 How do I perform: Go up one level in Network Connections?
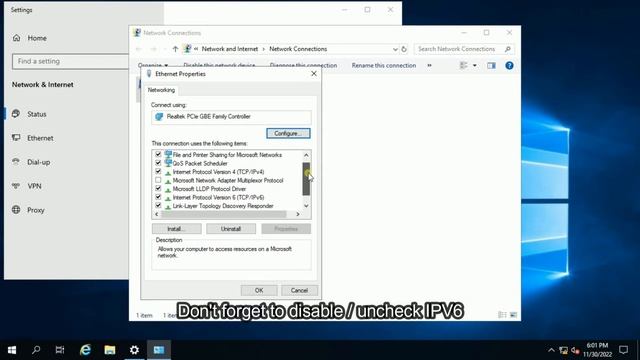(x=175, y=49)
